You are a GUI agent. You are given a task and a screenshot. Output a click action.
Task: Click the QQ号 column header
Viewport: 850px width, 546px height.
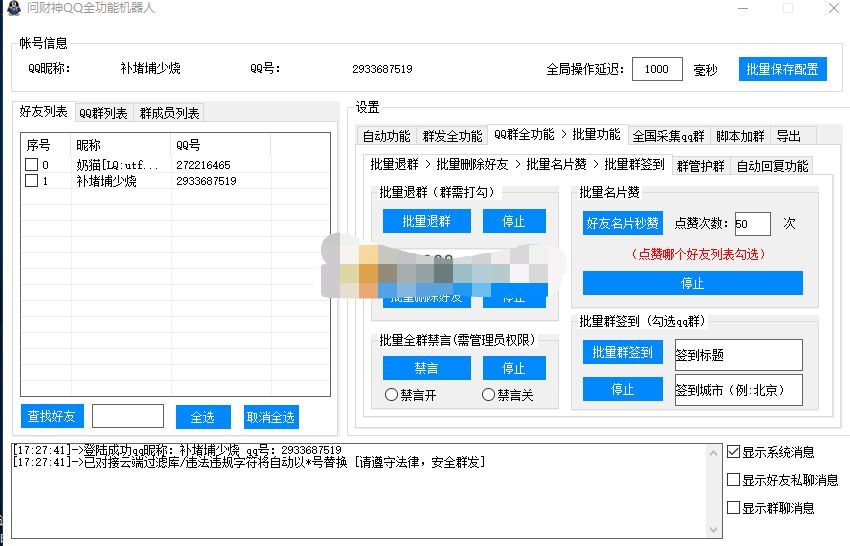tap(220, 145)
